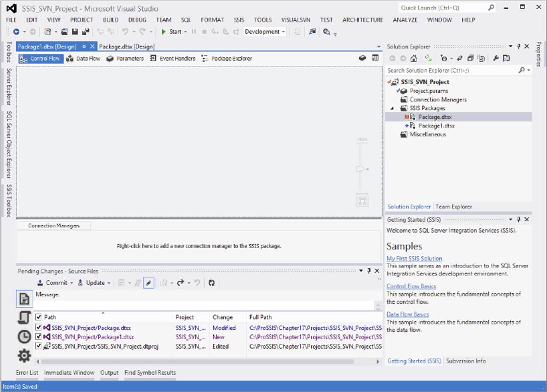Click the New Project toolbar icon
Image resolution: width=547 pixels, height=392 pixels.
tap(48, 32)
